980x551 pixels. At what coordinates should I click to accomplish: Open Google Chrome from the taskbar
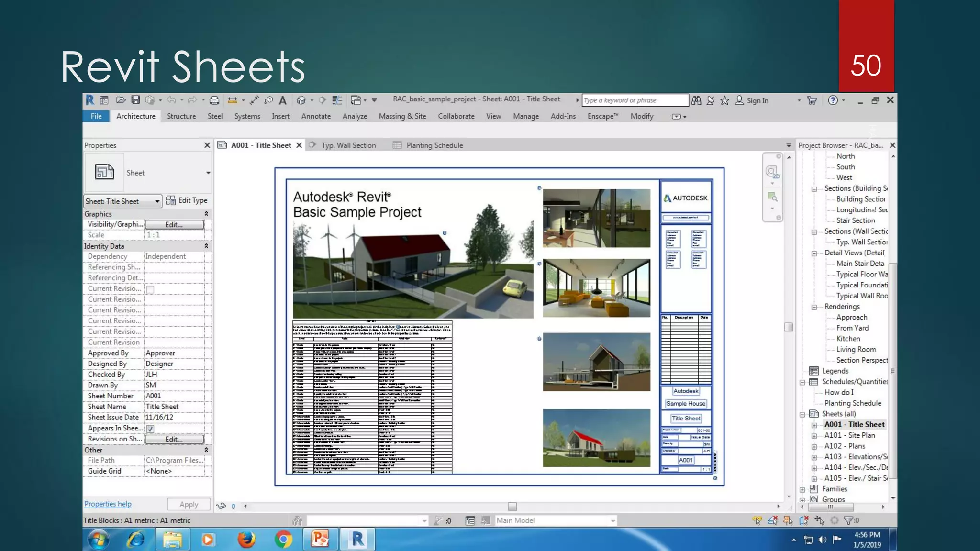pos(283,540)
